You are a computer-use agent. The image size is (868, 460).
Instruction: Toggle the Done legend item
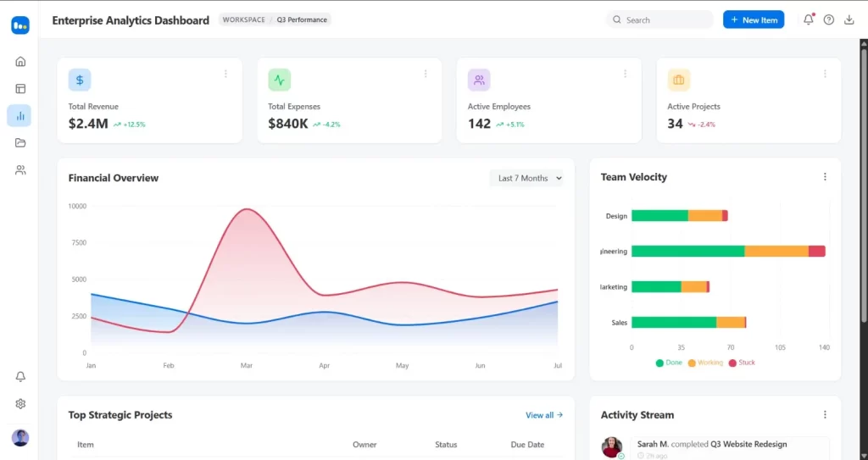tap(669, 363)
